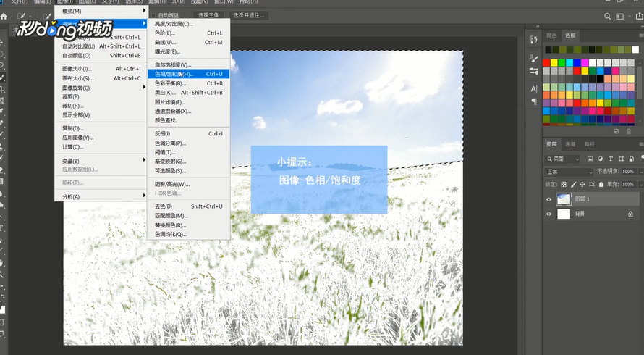Screen dimensions: 644x355
Task: Hide 图层 1 via its eye icon
Action: 549,199
